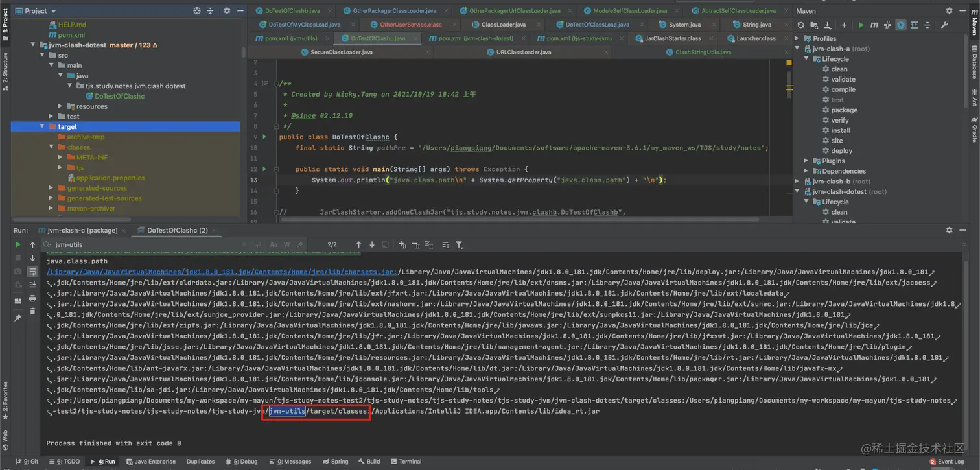Image resolution: width=980 pixels, height=470 pixels.
Task: Open the Terminal tool window
Action: click(405, 462)
